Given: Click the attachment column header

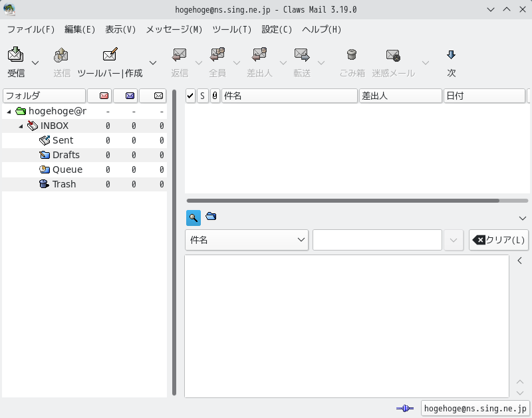Looking at the screenshot, I should [215, 96].
